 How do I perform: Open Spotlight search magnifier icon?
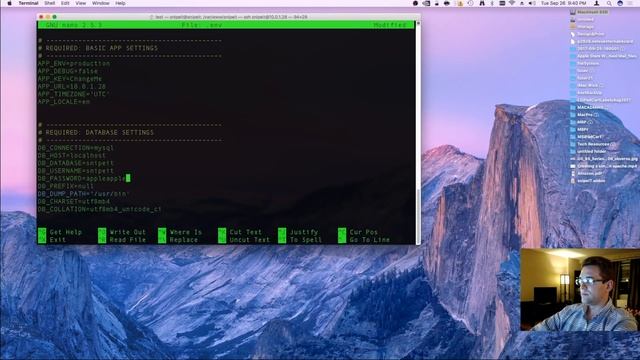[609, 3]
